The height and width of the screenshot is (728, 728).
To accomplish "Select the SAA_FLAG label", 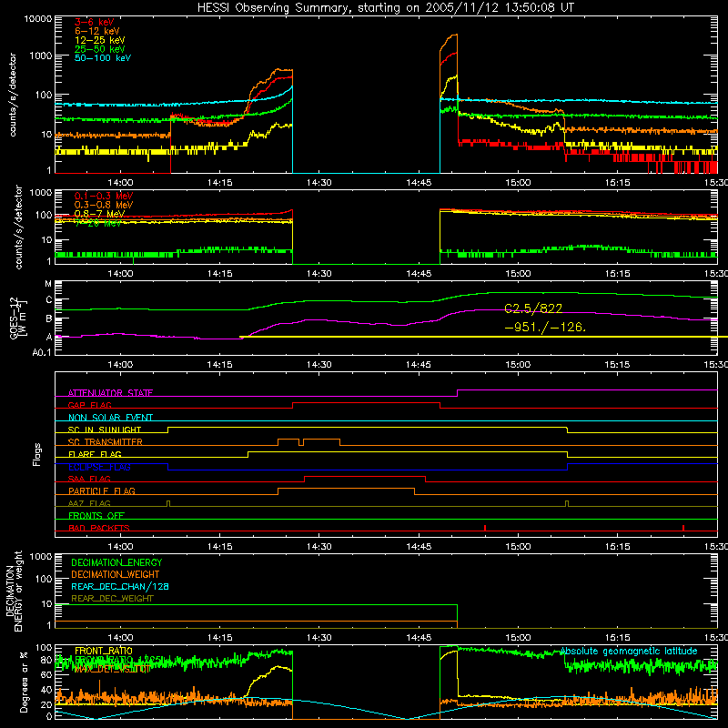I will tap(89, 479).
